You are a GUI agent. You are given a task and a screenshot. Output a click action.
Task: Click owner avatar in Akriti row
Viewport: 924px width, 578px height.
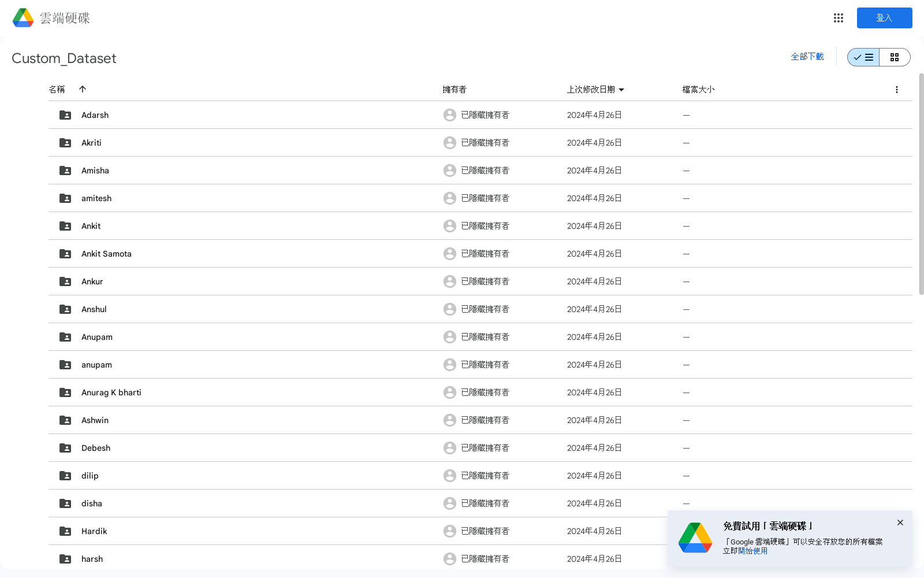[450, 143]
